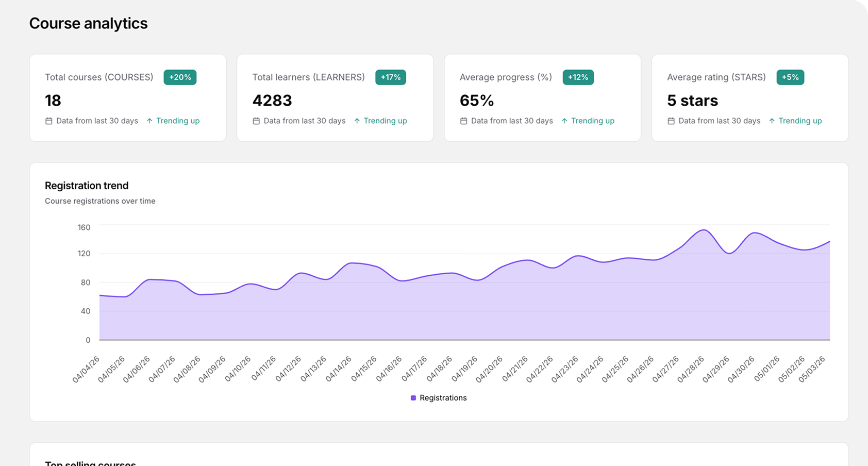This screenshot has height=466, width=868.
Task: Click the 4283 learners value
Action: coord(272,101)
